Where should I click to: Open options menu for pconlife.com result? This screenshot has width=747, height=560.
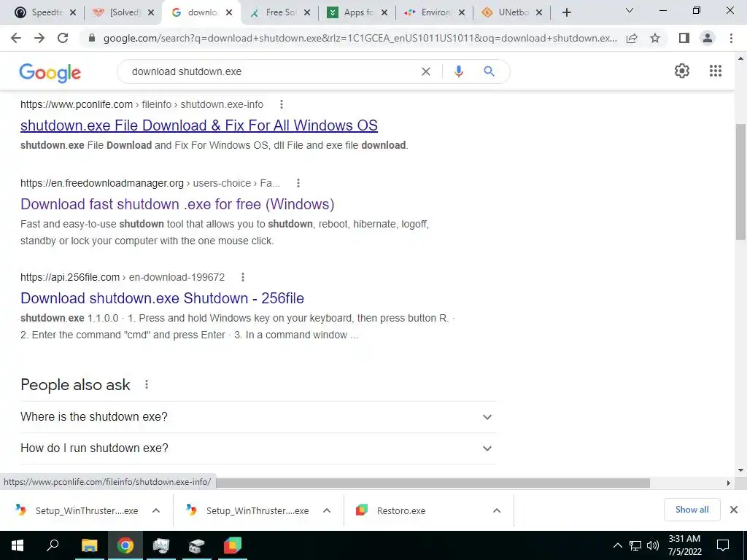pyautogui.click(x=282, y=104)
